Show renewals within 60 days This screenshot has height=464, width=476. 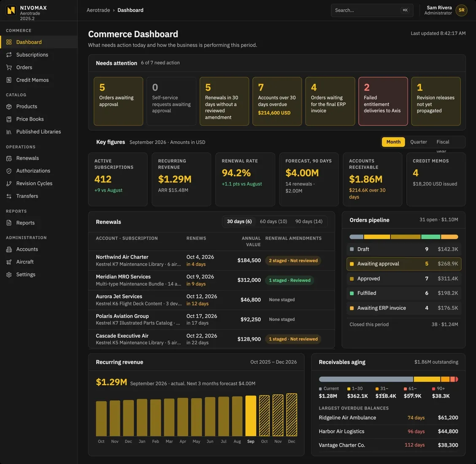coord(273,221)
